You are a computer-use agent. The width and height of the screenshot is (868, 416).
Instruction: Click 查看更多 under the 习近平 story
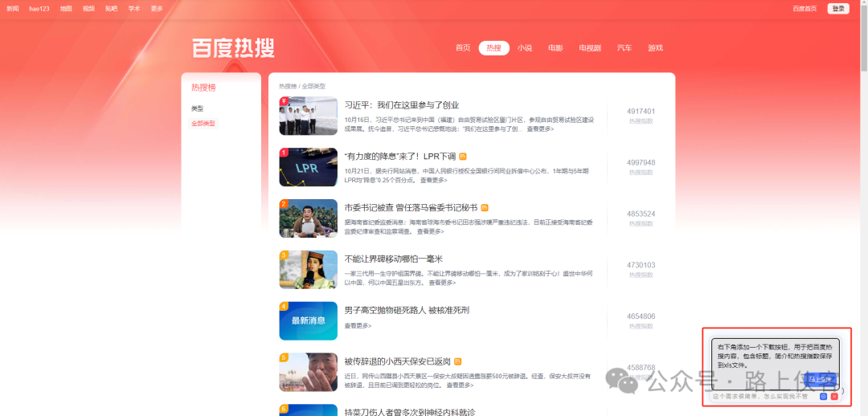pyautogui.click(x=540, y=128)
